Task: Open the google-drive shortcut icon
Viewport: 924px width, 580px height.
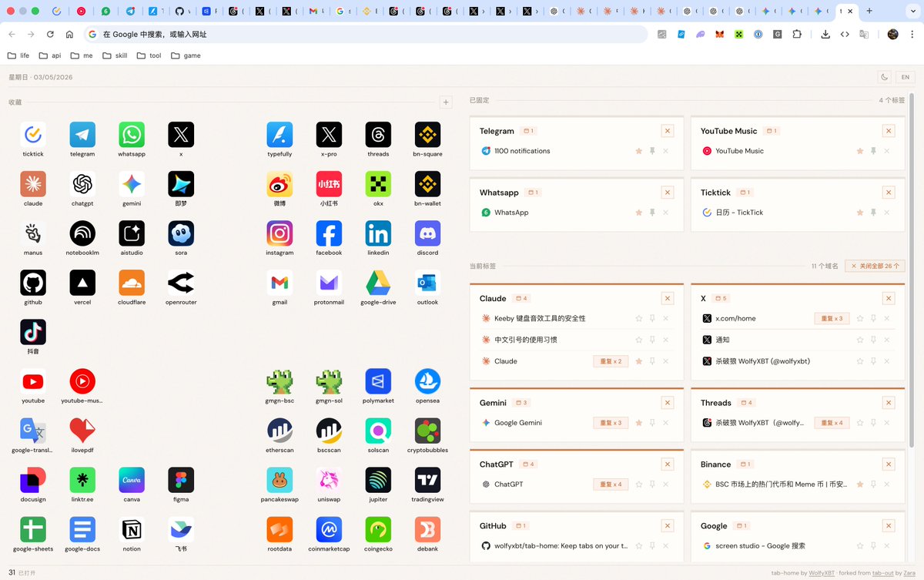Action: [378, 283]
